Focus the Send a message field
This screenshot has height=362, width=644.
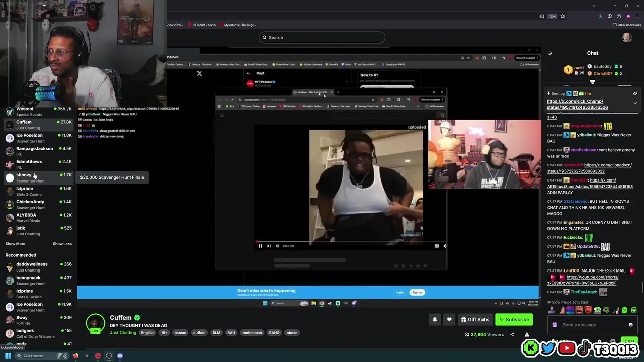594,325
